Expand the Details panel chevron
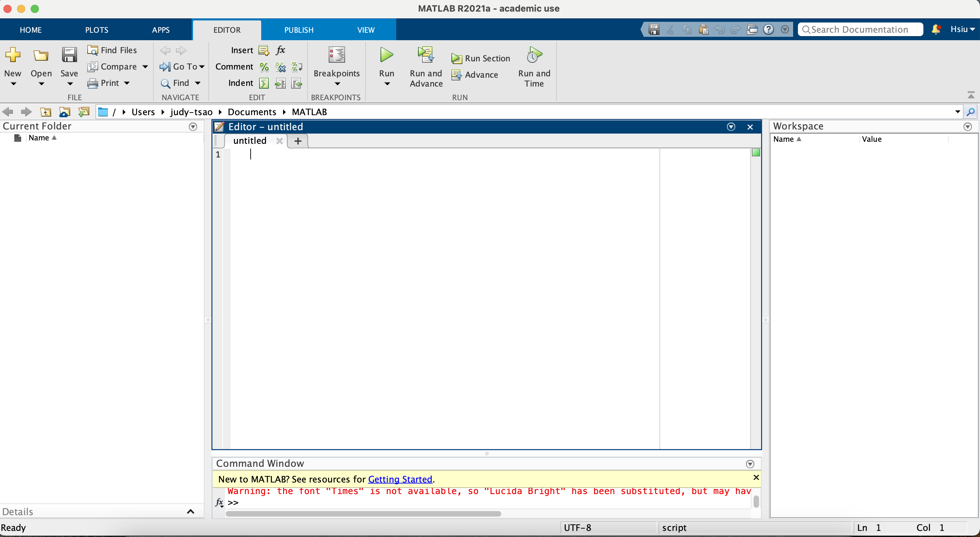The image size is (980, 537). pos(191,512)
